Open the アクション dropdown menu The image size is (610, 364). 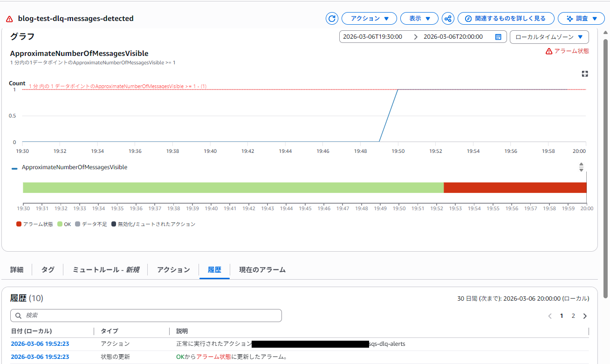point(369,19)
